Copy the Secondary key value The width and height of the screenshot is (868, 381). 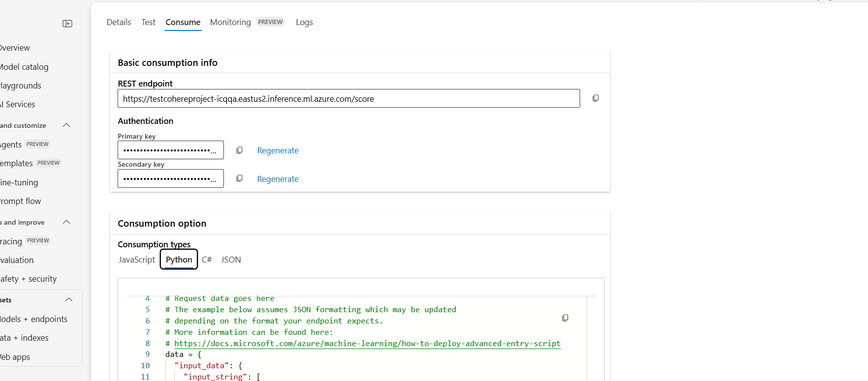[239, 178]
